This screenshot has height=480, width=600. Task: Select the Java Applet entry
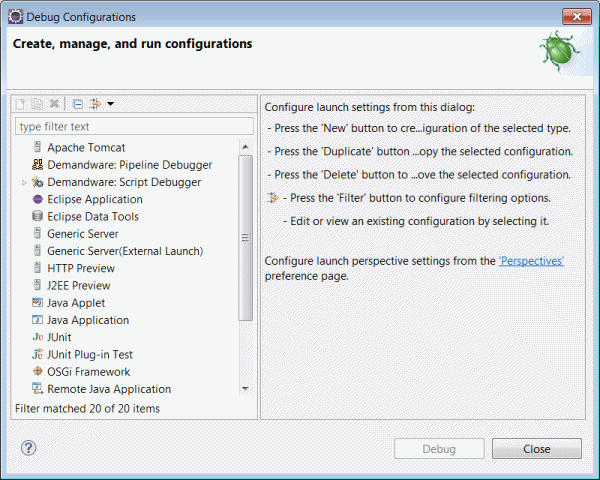[76, 303]
